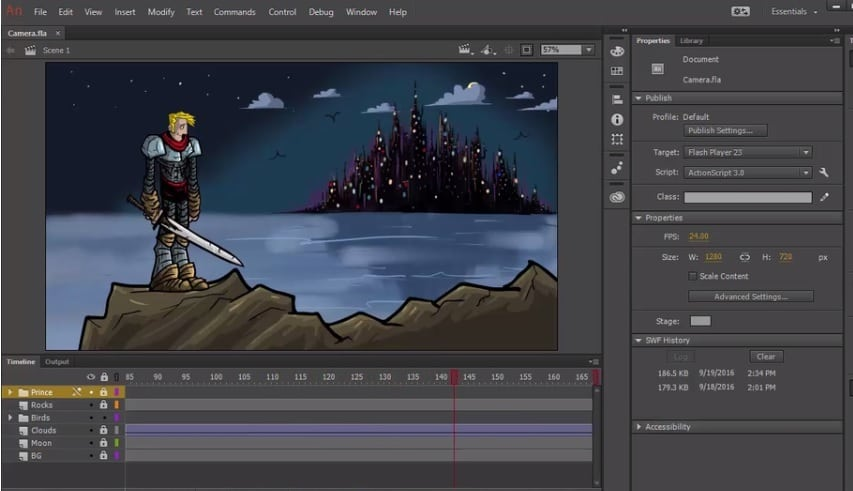Click the wrench icon next to Script

(824, 172)
